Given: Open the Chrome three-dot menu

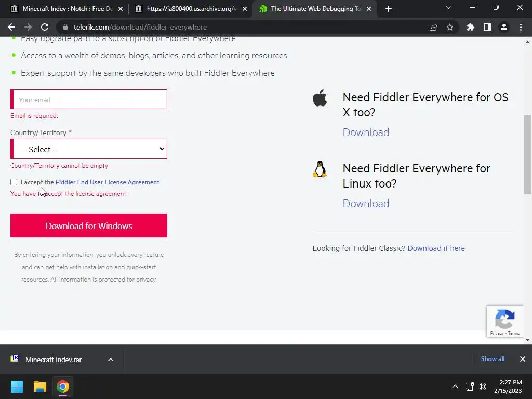Looking at the screenshot, I should [521, 27].
